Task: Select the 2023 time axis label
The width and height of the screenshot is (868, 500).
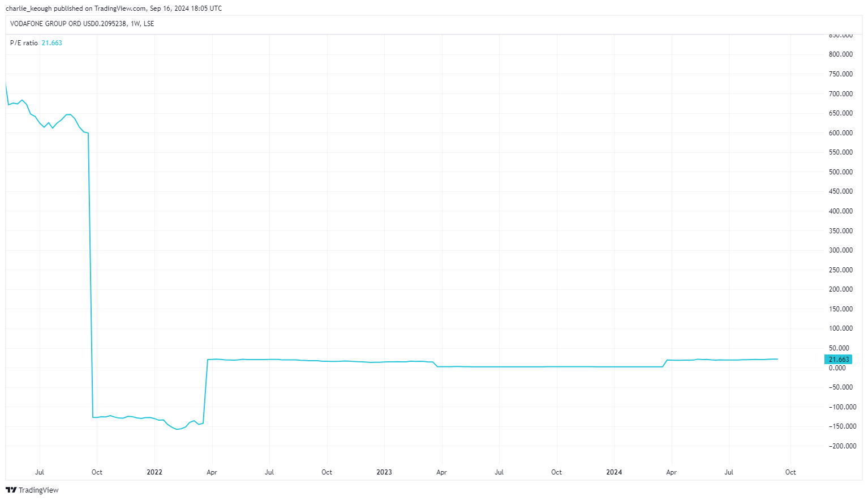Action: point(384,472)
